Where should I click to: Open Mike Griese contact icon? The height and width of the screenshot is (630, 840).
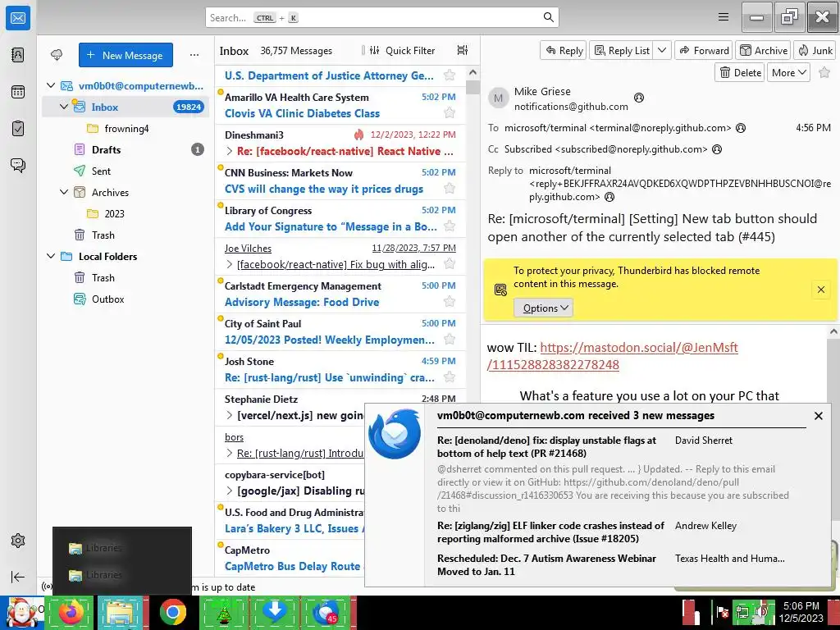pyautogui.click(x=638, y=97)
